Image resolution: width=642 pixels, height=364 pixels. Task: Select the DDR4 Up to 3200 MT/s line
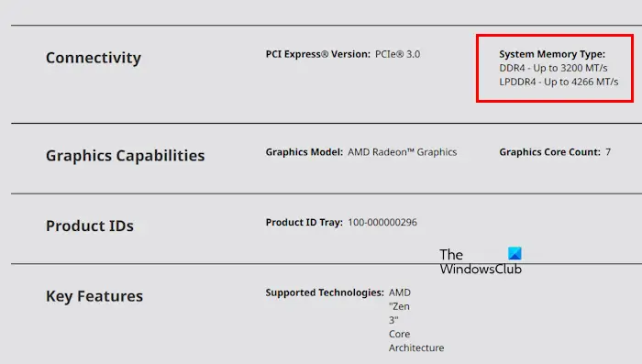553,68
